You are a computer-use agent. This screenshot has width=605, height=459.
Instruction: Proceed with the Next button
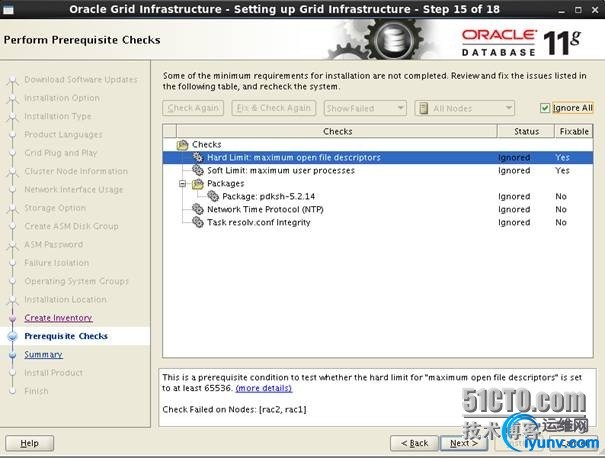464,443
